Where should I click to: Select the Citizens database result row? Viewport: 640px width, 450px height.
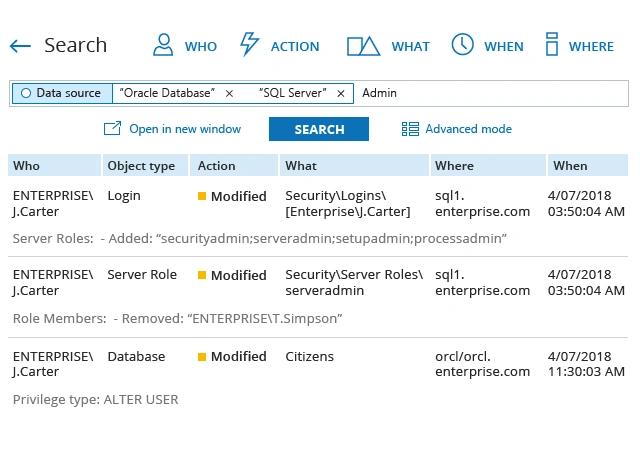[x=318, y=377]
